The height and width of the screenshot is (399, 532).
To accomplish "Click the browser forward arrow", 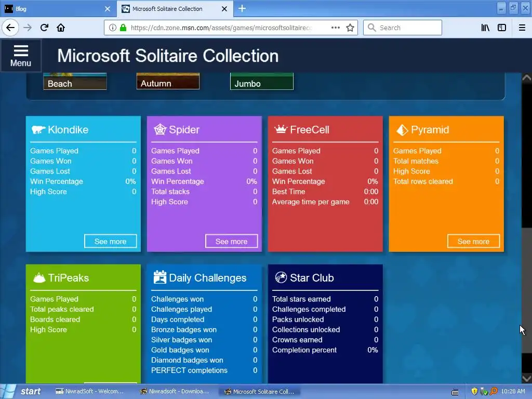I will [x=28, y=28].
